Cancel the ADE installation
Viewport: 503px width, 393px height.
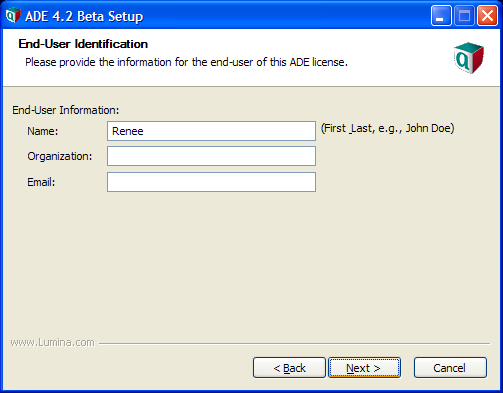point(450,368)
